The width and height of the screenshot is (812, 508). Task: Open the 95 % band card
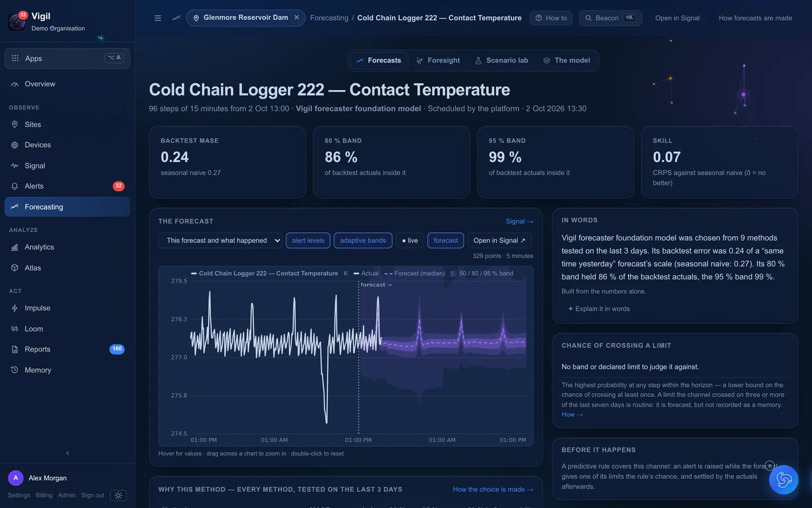point(555,162)
